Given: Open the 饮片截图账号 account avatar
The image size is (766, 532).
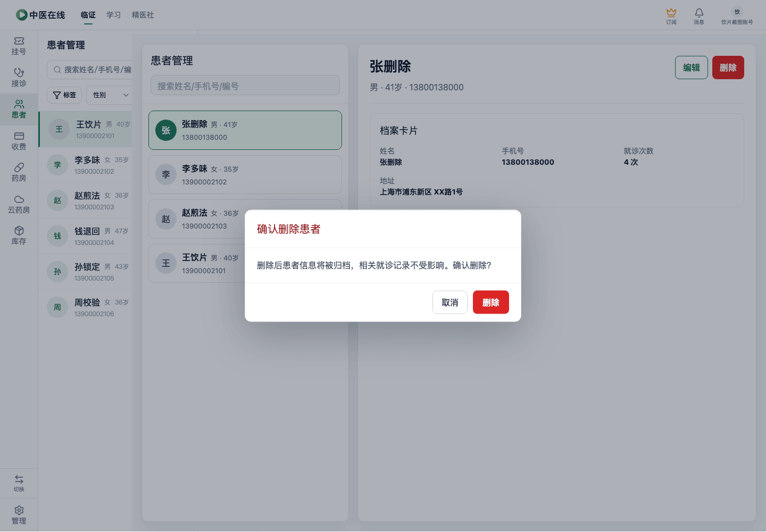Looking at the screenshot, I should tap(737, 12).
